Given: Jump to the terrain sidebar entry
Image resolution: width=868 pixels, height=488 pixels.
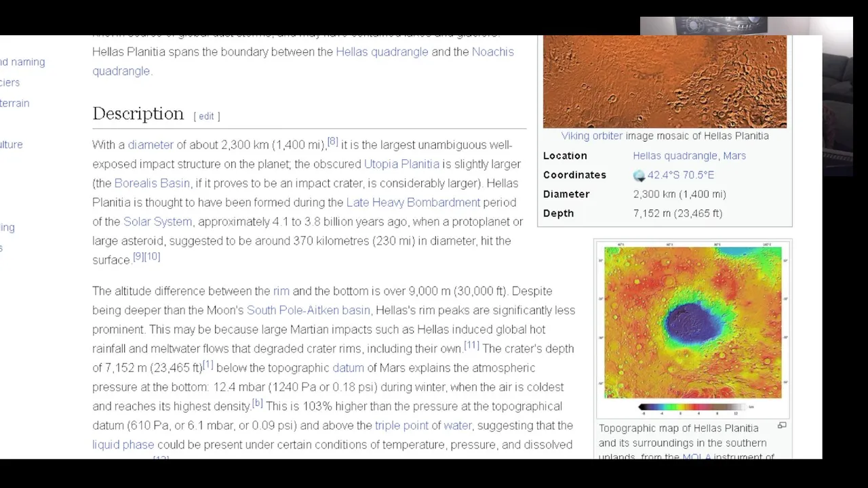Looking at the screenshot, I should click(14, 103).
